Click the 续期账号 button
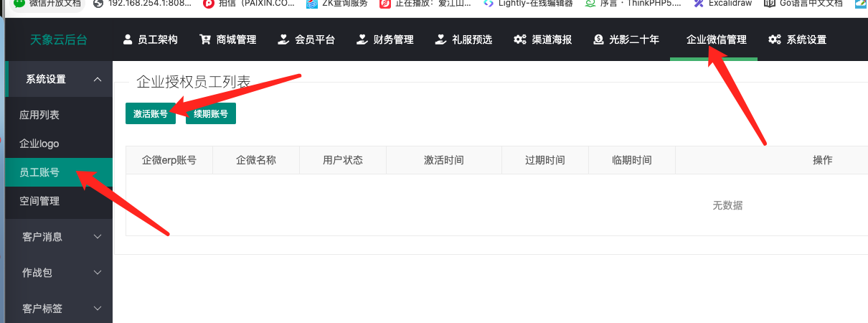Image resolution: width=868 pixels, height=323 pixels. pos(211,113)
